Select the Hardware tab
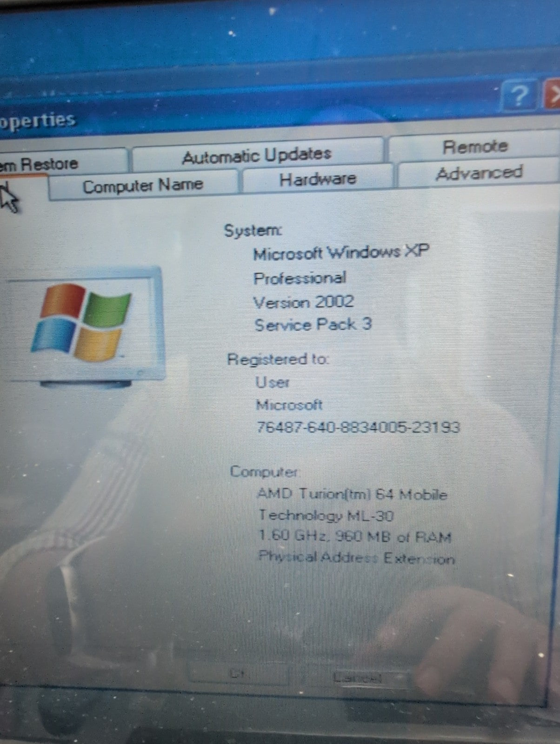The image size is (560, 744). pos(318,179)
